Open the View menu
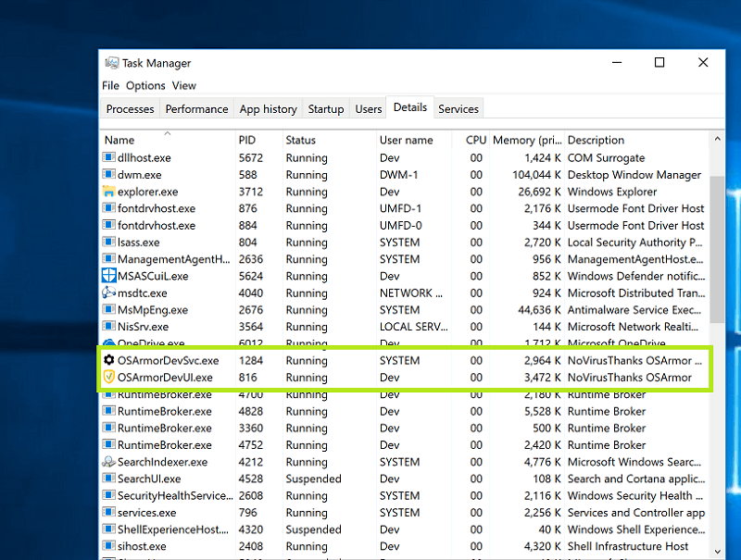 [184, 86]
